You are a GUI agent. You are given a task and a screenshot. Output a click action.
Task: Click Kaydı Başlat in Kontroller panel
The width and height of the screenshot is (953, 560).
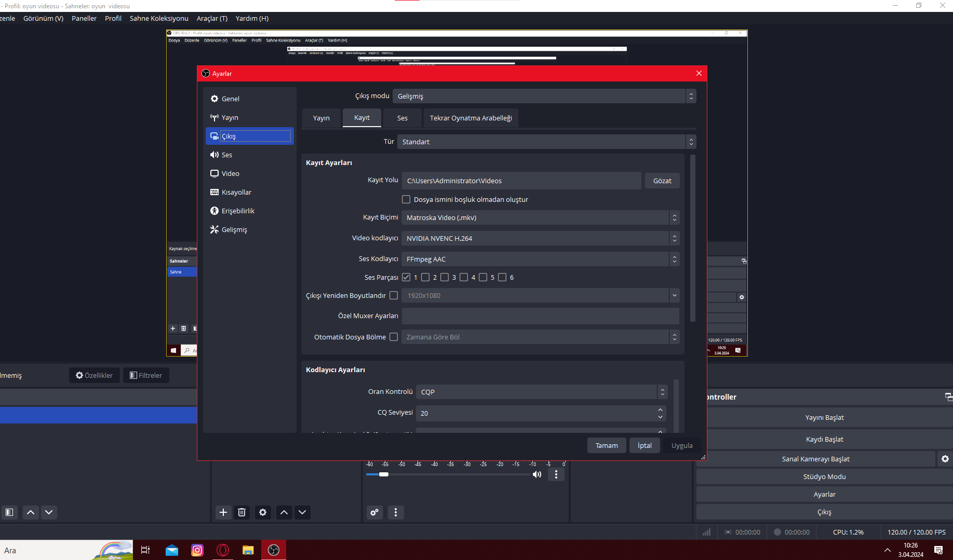point(824,439)
